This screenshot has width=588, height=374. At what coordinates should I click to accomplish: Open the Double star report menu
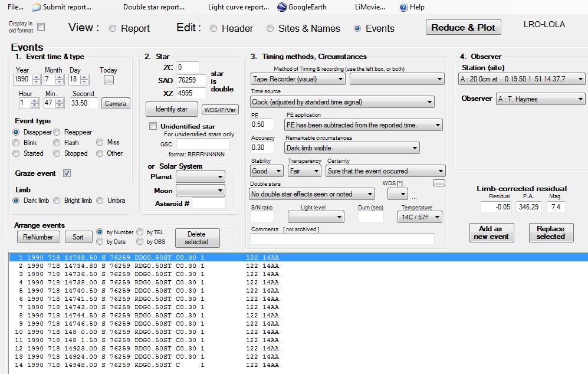pos(154,7)
